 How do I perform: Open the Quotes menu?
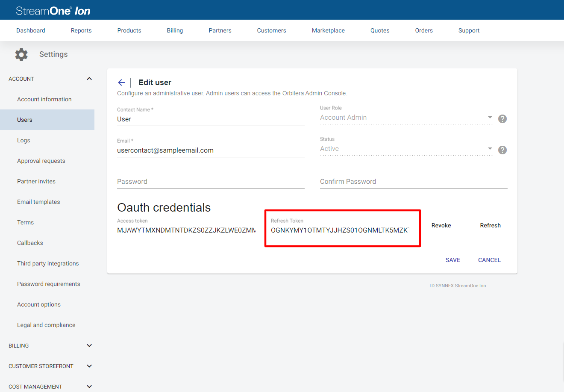click(380, 30)
